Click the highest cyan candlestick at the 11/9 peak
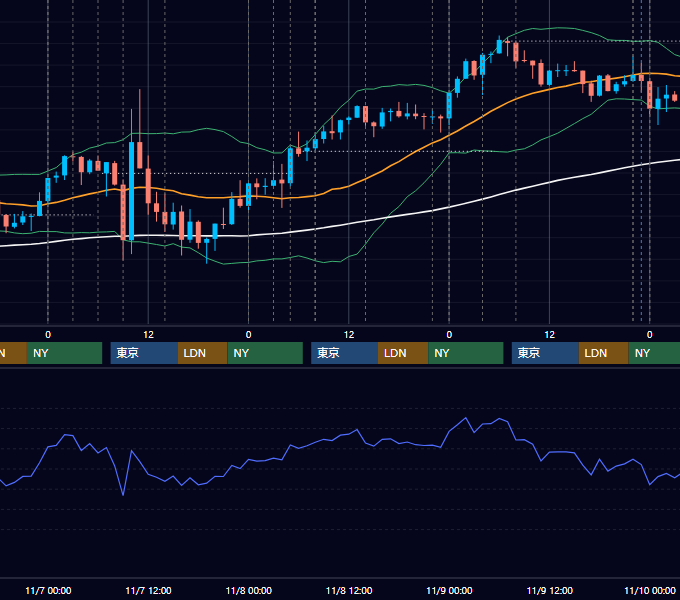The width and height of the screenshot is (680, 600). tap(499, 46)
